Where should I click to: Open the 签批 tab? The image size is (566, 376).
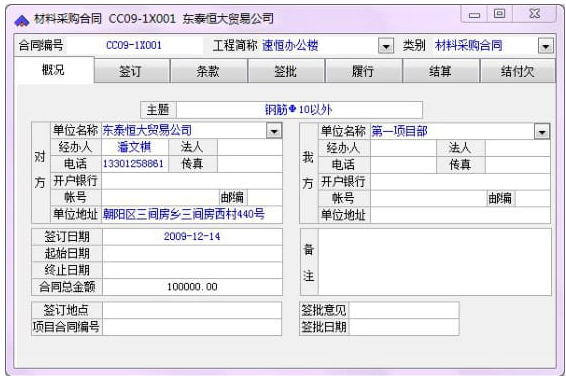coord(286,71)
